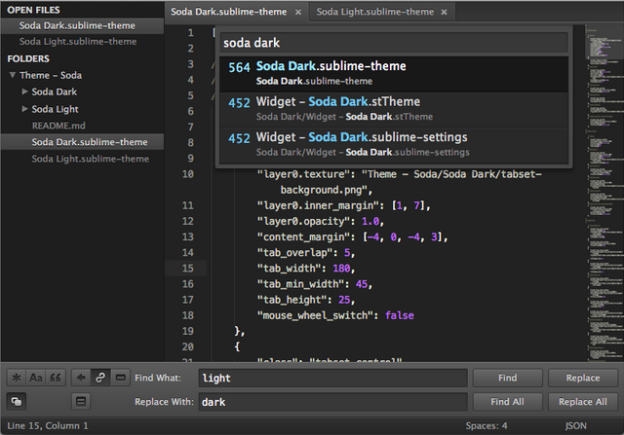Expand the Soda Light folder

[x=25, y=109]
